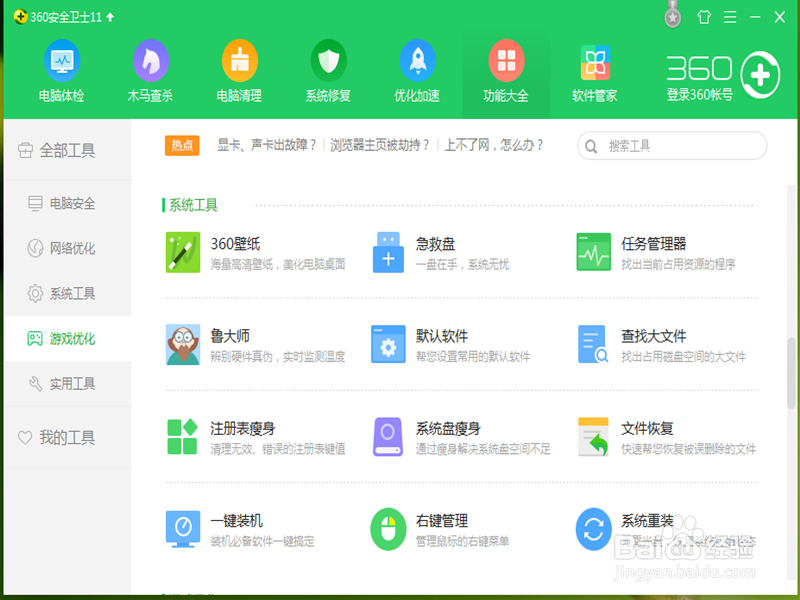Click the upgrade arrow beside 360安全卫士11
This screenshot has width=800, height=600.
pyautogui.click(x=110, y=17)
